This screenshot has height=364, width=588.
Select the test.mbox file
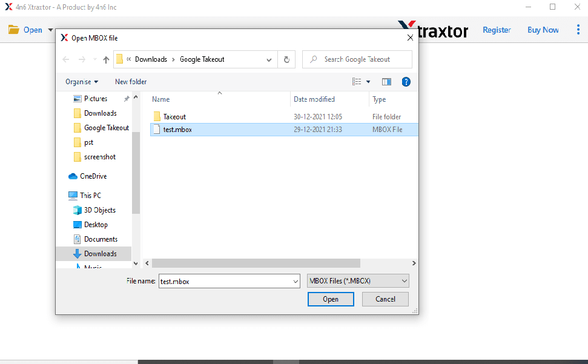click(x=284, y=130)
